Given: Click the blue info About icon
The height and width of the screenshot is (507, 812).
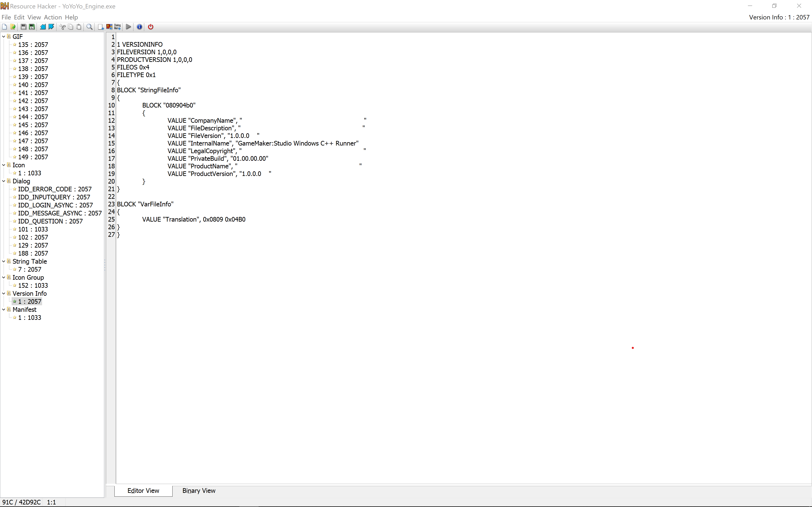Looking at the screenshot, I should click(x=140, y=27).
